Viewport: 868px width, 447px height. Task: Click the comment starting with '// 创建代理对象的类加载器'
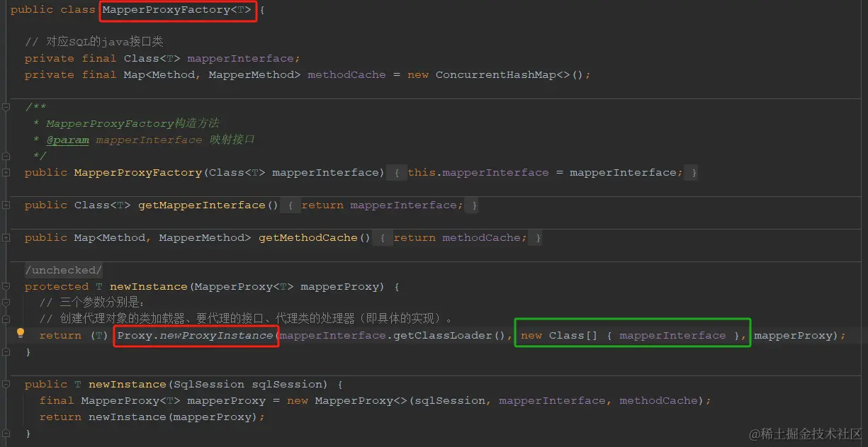246,319
